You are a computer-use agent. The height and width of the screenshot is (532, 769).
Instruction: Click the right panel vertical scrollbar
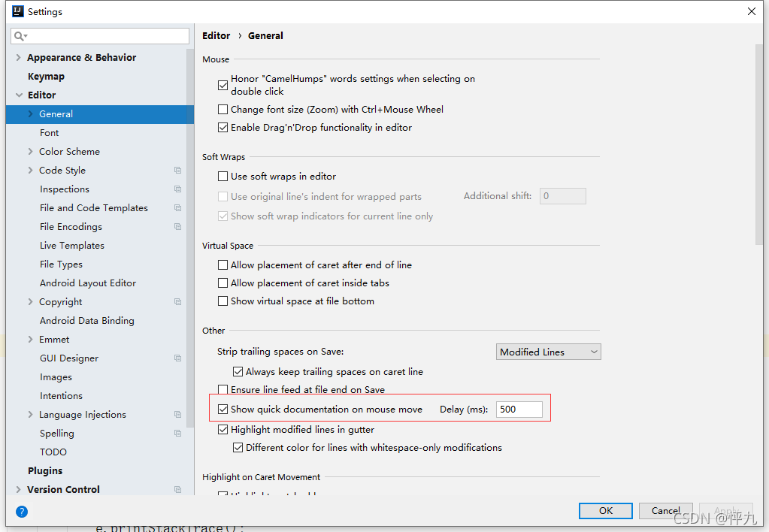(x=759, y=144)
